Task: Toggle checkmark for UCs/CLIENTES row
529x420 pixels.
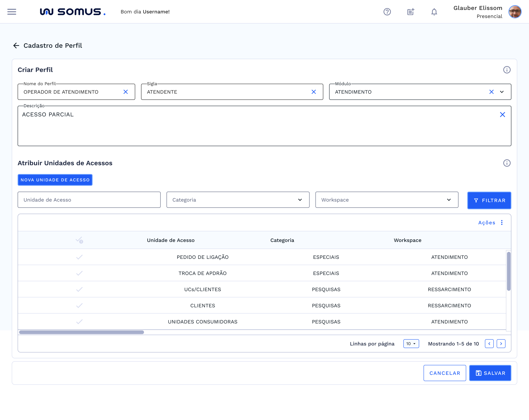Action: coord(79,289)
